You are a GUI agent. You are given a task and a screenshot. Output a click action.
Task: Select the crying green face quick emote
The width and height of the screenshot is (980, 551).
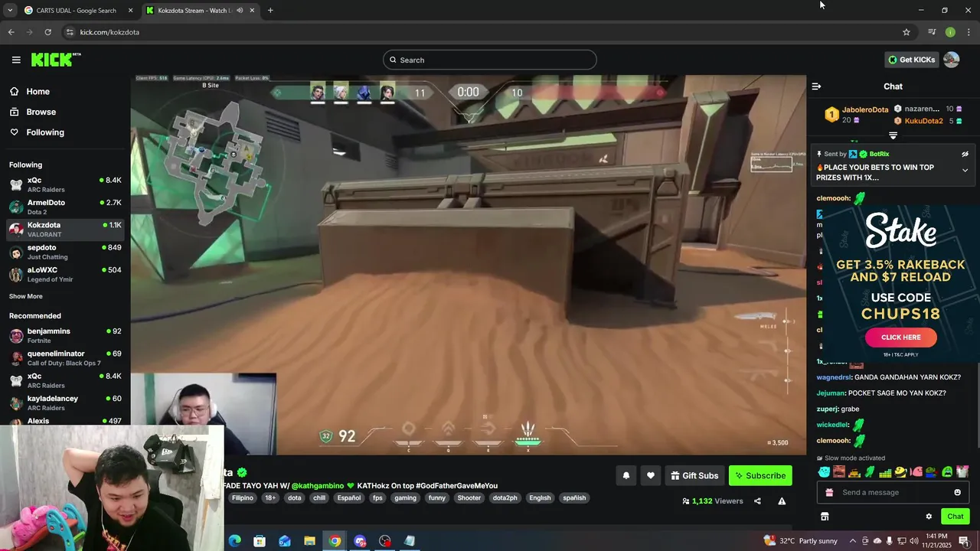point(947,472)
